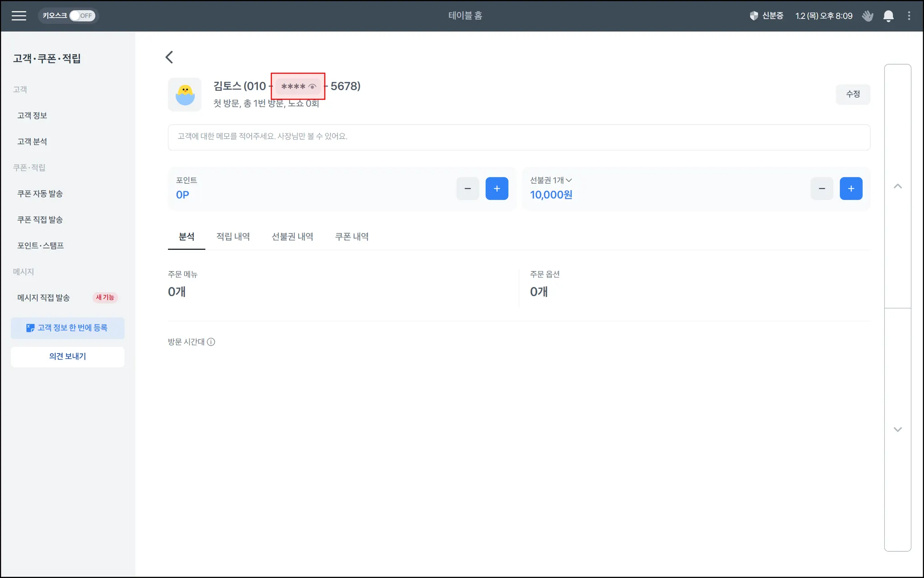Switch to the 적립 내역 tab
The width and height of the screenshot is (924, 578).
point(233,237)
